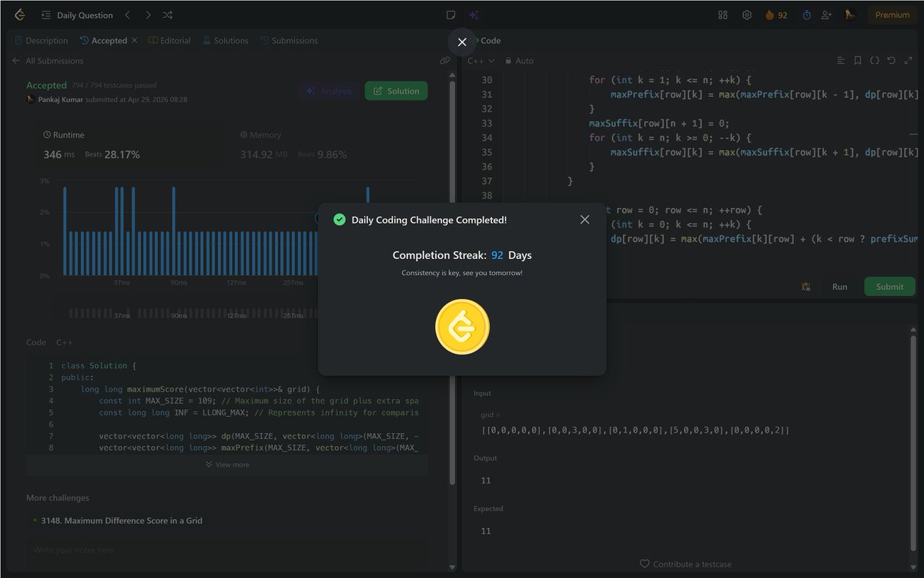The width and height of the screenshot is (924, 578).
Task: Click the editor bookmark icon
Action: [858, 60]
